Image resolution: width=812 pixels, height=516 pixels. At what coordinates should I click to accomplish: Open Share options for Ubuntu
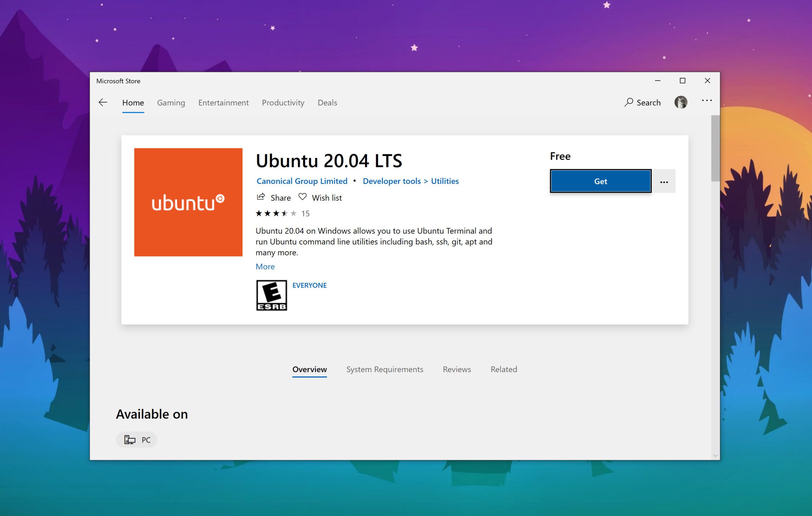(273, 197)
